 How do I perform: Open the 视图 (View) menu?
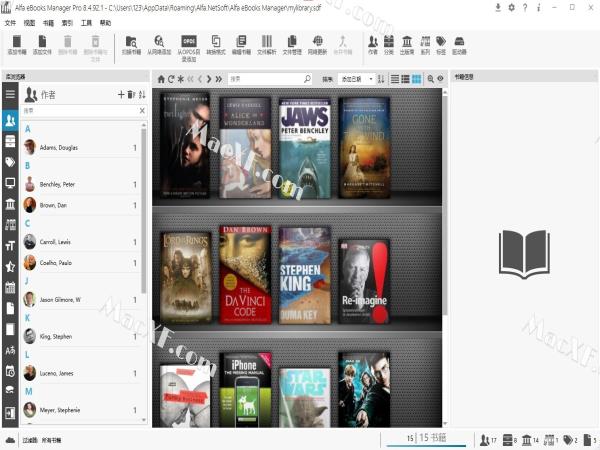pos(29,23)
